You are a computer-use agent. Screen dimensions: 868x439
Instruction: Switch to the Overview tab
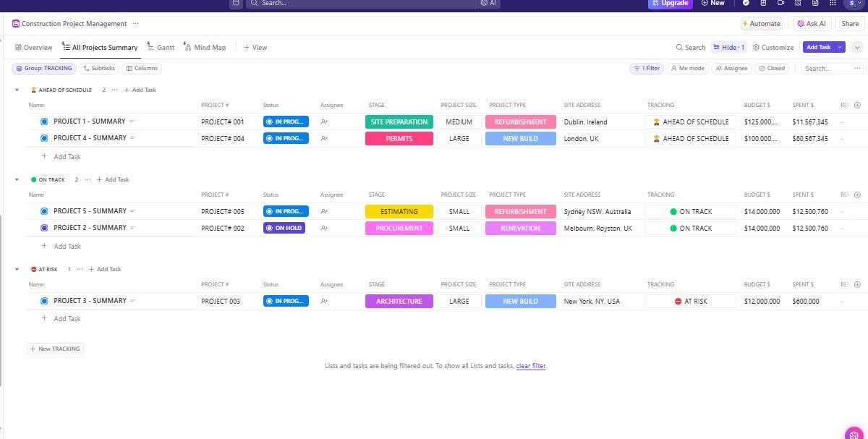coord(34,48)
